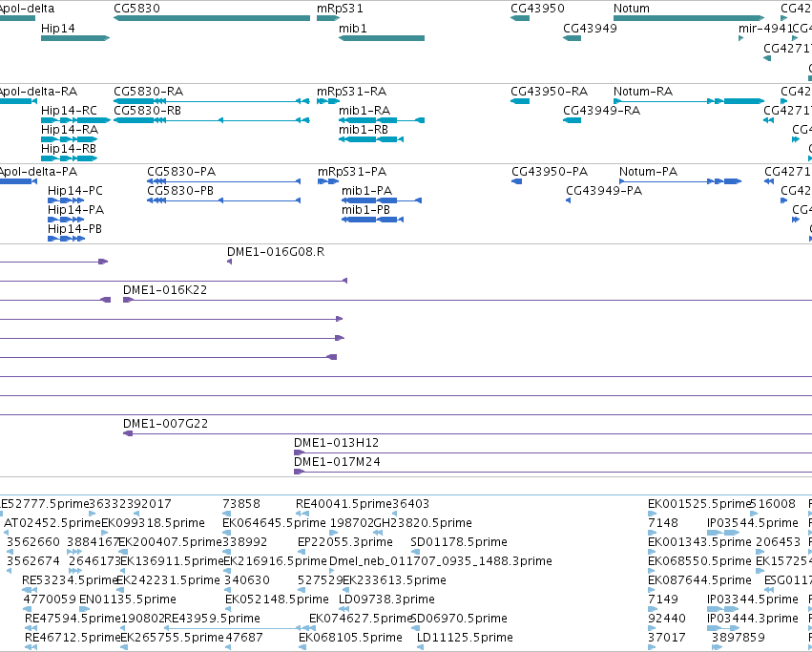This screenshot has height=652, width=812.
Task: Select the Apol-delta-PA protein label
Action: 38,172
